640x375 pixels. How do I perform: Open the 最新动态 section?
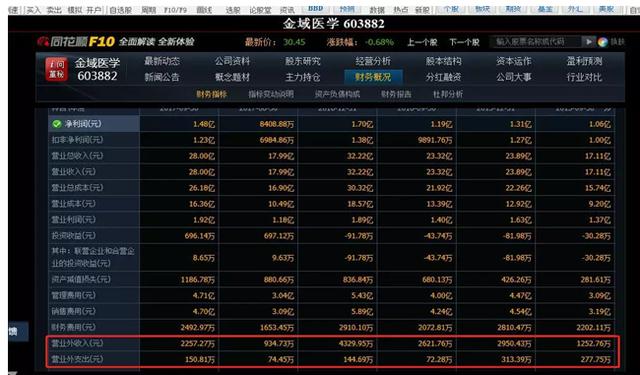(x=162, y=61)
